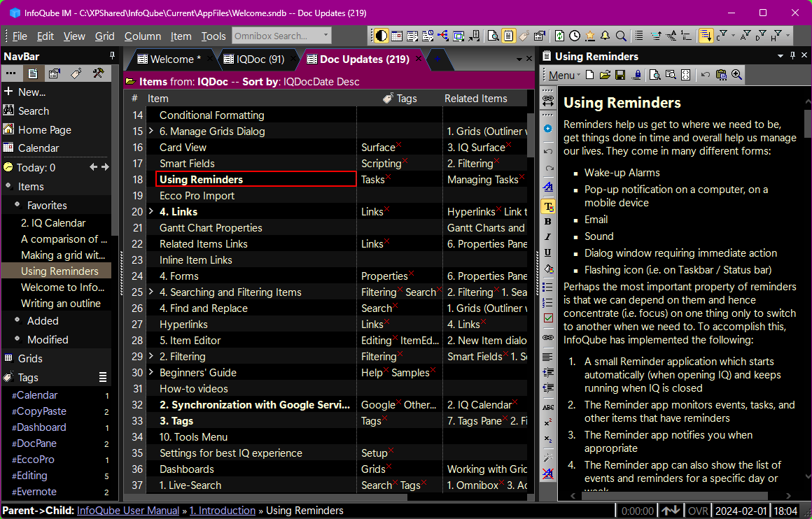Click the superscript icon in editor toolbar
The image size is (812, 519).
(x=548, y=422)
